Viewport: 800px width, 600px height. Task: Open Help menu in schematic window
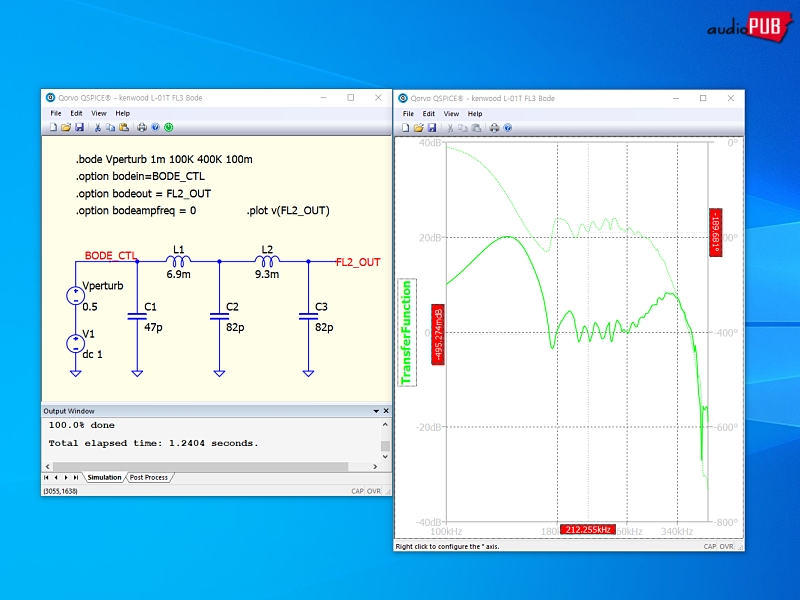coord(122,113)
